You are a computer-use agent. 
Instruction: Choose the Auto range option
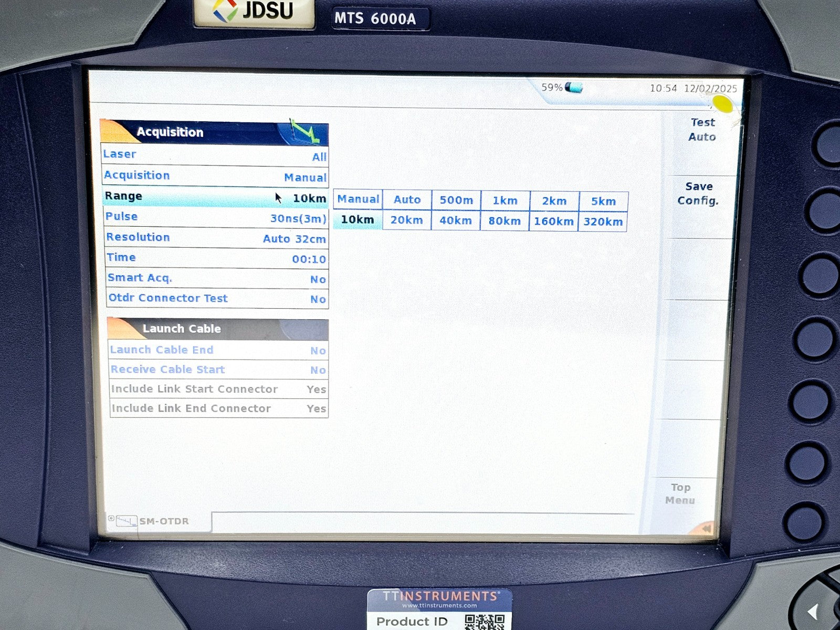(x=407, y=200)
